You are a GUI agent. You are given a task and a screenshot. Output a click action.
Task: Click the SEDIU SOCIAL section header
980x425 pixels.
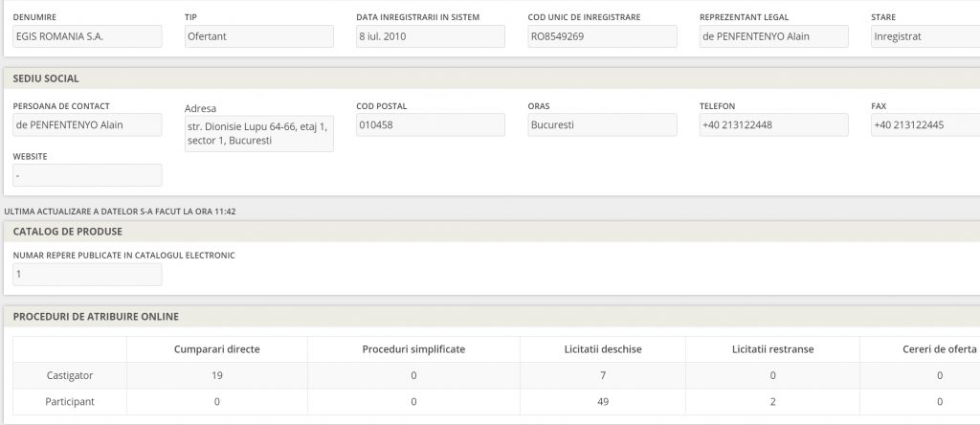click(492, 78)
